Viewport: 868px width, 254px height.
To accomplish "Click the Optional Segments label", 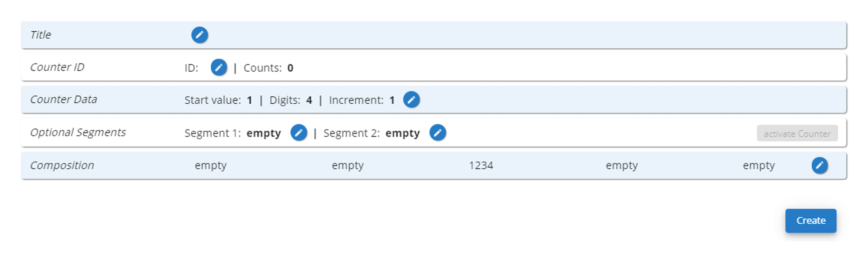I will point(79,132).
